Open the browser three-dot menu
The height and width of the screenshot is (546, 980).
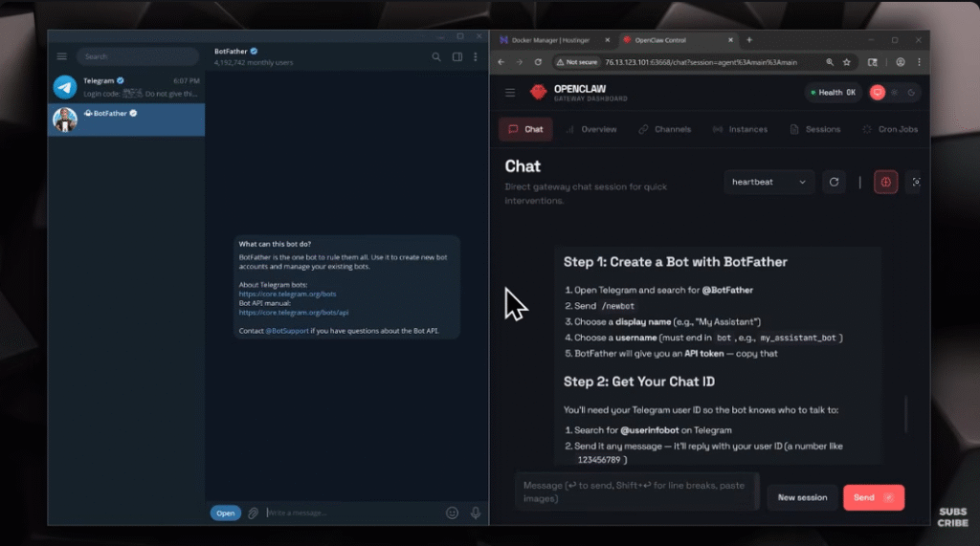pyautogui.click(x=919, y=62)
